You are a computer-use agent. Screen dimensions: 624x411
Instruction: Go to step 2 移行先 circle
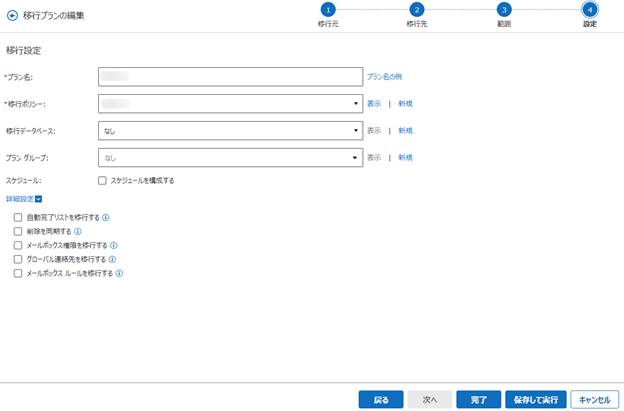click(x=417, y=10)
